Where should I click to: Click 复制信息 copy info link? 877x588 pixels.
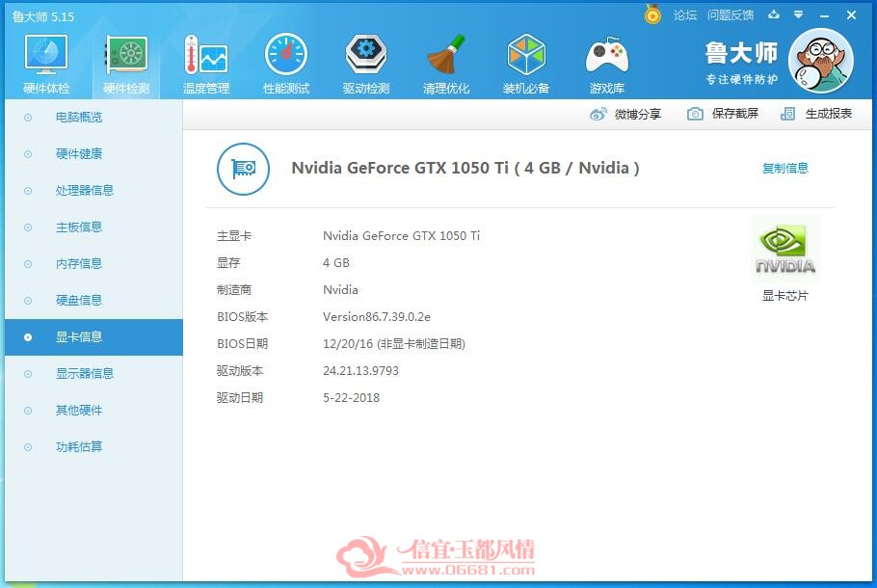[785, 169]
